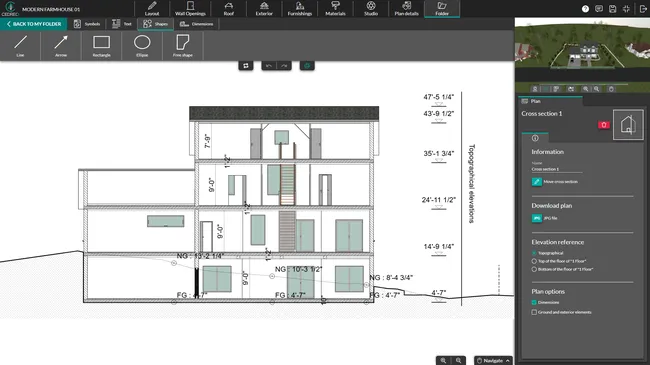Viewport: 650px width, 365px height.
Task: Click the camera icon under 3D preview
Action: tap(571, 89)
